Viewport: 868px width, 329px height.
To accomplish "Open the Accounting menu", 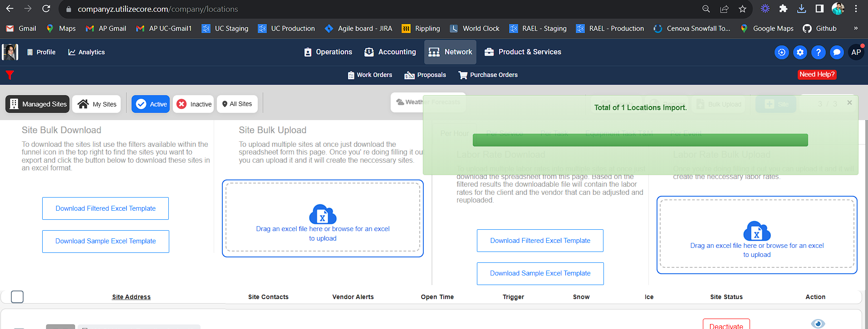I will (390, 52).
